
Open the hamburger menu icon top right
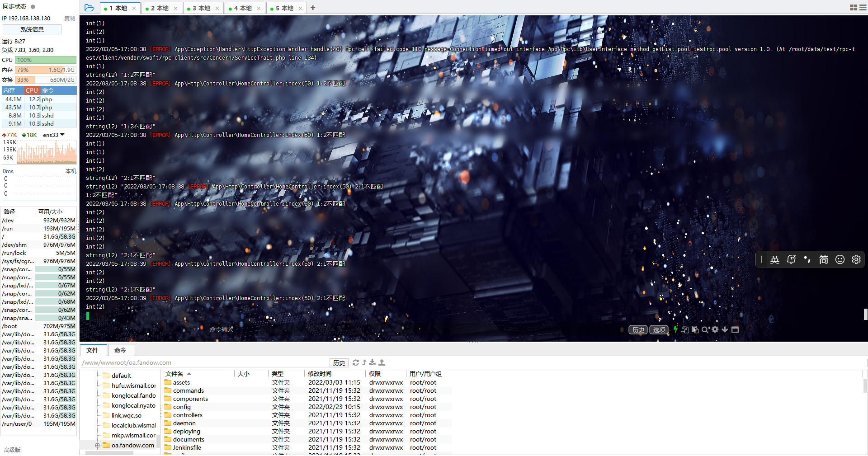pyautogui.click(x=863, y=8)
